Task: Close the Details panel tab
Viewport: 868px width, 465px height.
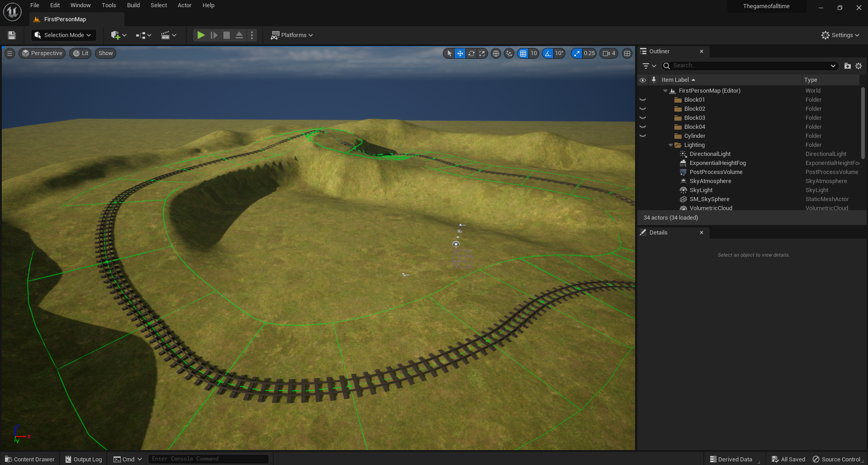Action: pyautogui.click(x=702, y=233)
